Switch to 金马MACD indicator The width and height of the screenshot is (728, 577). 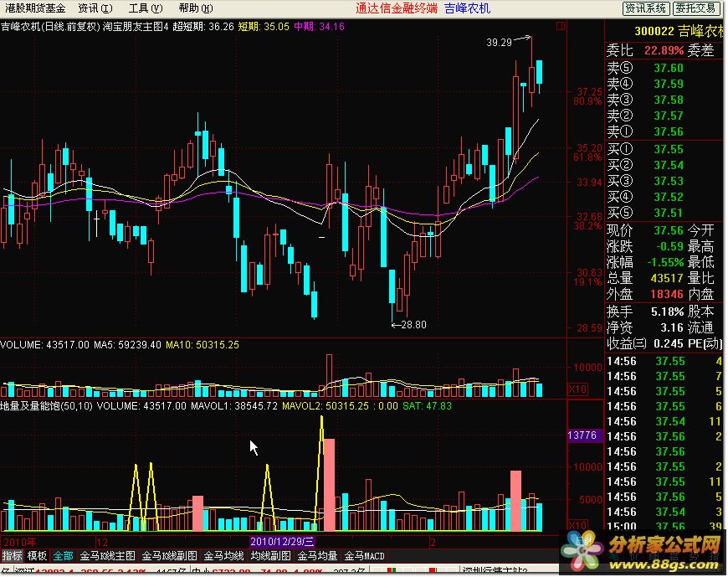pyautogui.click(x=365, y=555)
